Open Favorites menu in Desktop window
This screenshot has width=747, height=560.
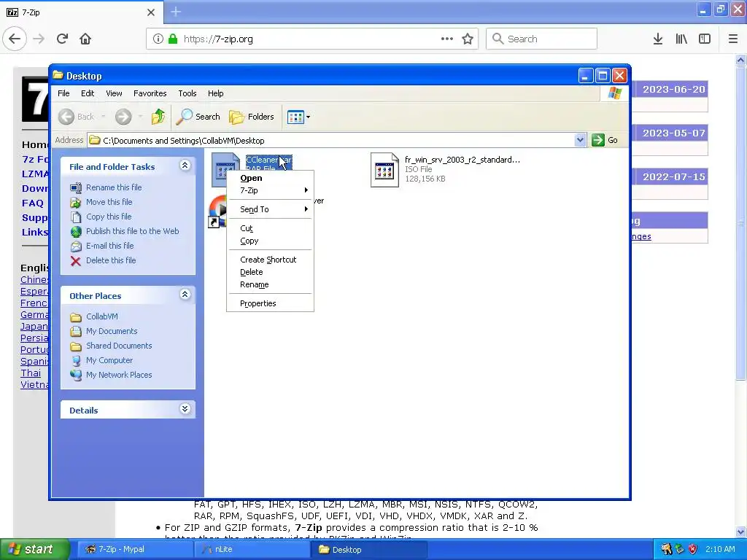tap(150, 93)
